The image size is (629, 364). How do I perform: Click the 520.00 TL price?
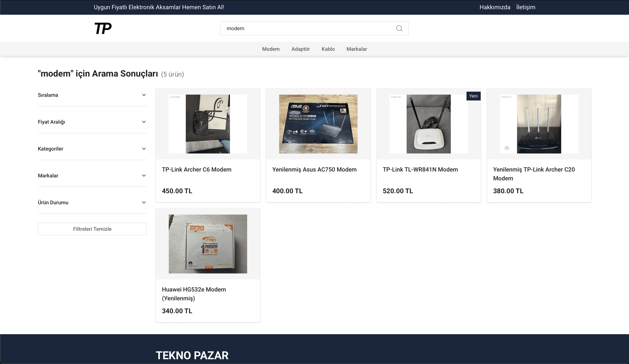tap(398, 191)
